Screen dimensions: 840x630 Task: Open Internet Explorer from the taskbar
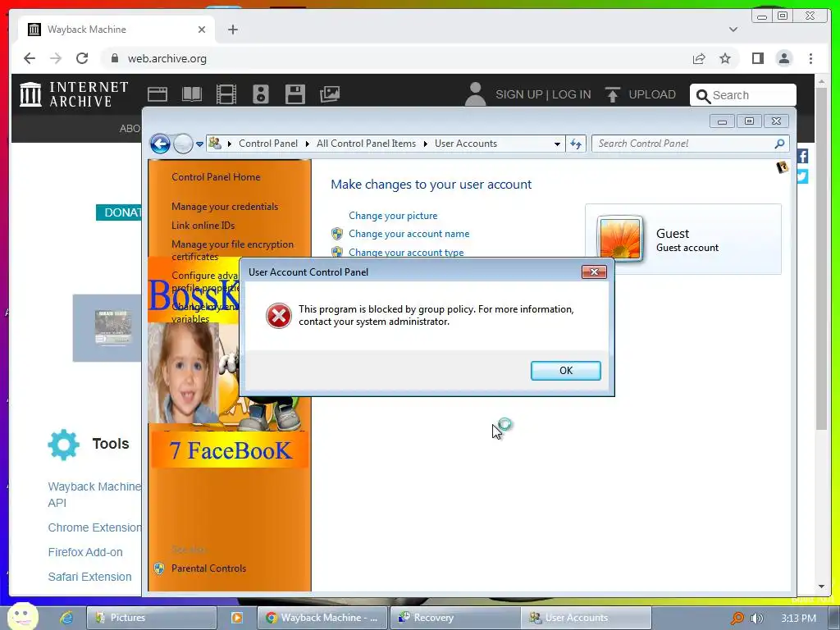pyautogui.click(x=66, y=618)
